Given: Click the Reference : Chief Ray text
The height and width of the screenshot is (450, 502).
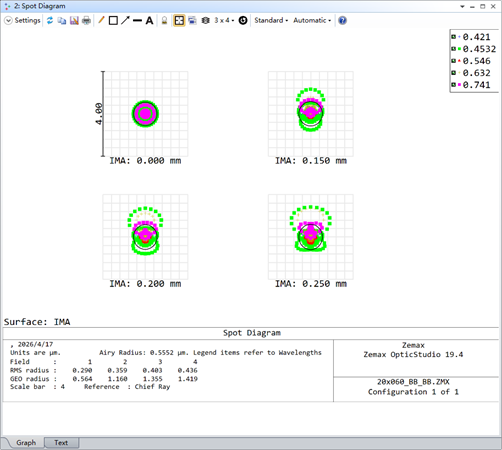Looking at the screenshot, I should [127, 387].
